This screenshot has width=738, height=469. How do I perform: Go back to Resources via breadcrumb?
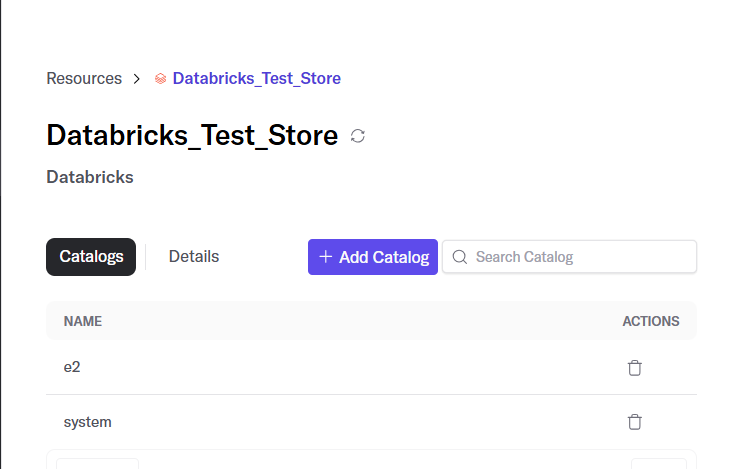84,78
